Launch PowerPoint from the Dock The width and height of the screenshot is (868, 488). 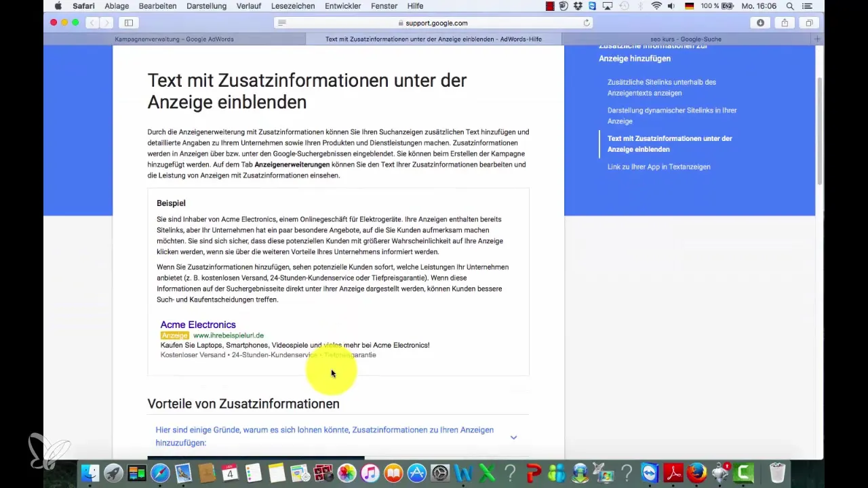[534, 472]
